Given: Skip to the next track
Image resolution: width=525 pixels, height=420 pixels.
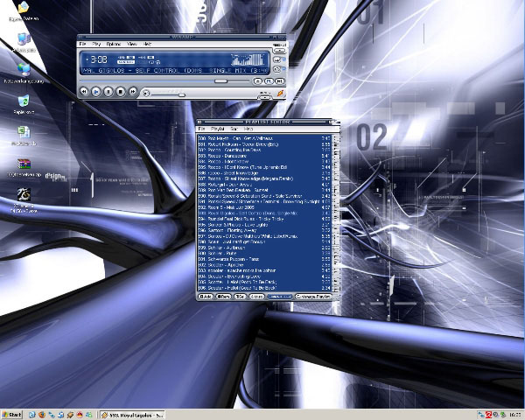Looking at the screenshot, I should point(133,91).
